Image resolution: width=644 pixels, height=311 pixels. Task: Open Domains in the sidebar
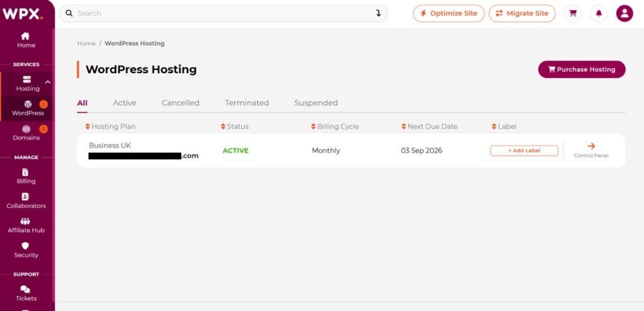click(x=26, y=133)
